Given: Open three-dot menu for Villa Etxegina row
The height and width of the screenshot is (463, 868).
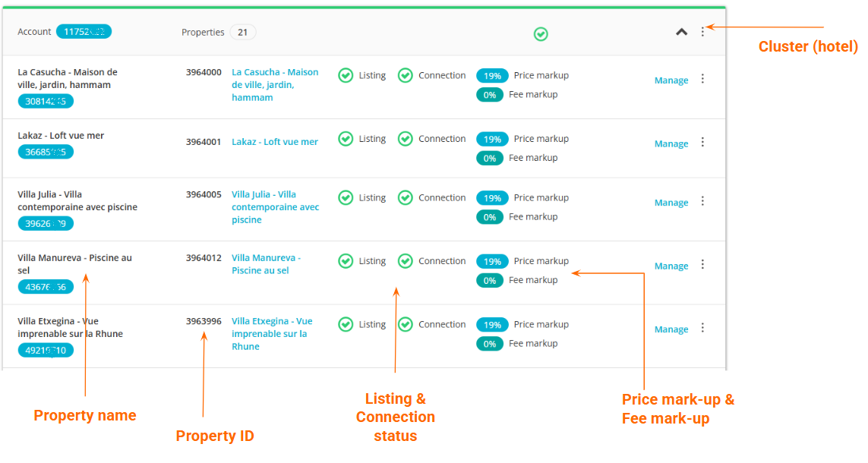Looking at the screenshot, I should pyautogui.click(x=702, y=328).
